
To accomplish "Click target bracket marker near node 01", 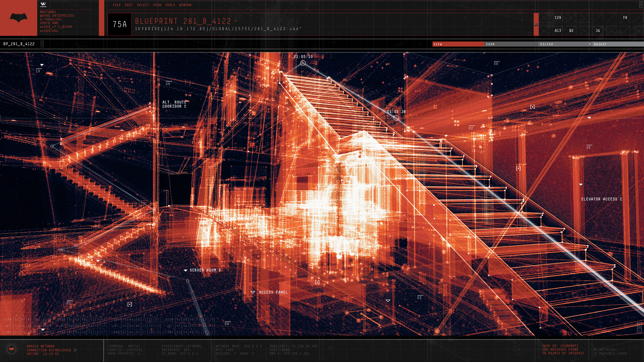I will click(130, 304).
